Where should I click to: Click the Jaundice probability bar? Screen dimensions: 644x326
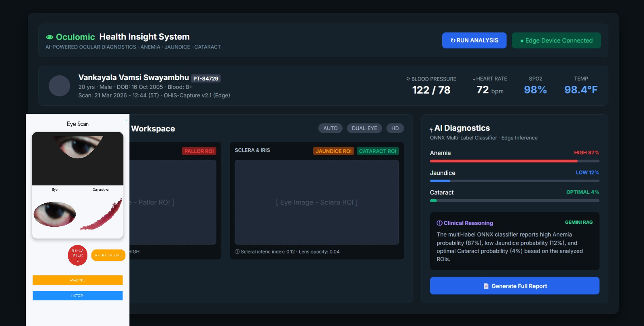pos(515,181)
